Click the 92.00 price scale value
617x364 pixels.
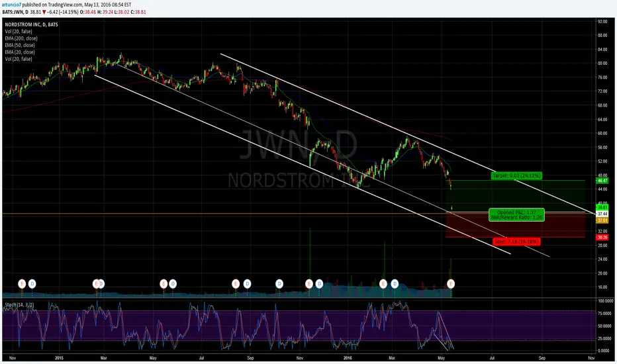pyautogui.click(x=602, y=22)
